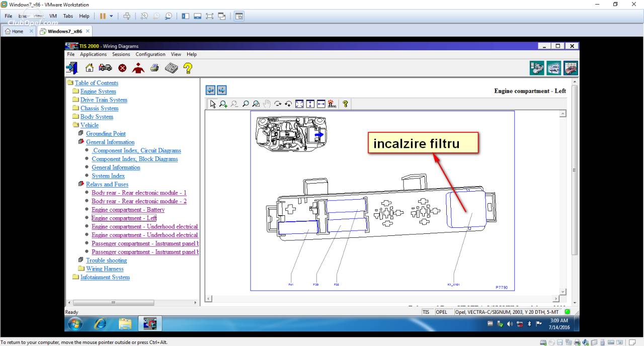Print using the TIS 2000 printer icon

coord(154,68)
